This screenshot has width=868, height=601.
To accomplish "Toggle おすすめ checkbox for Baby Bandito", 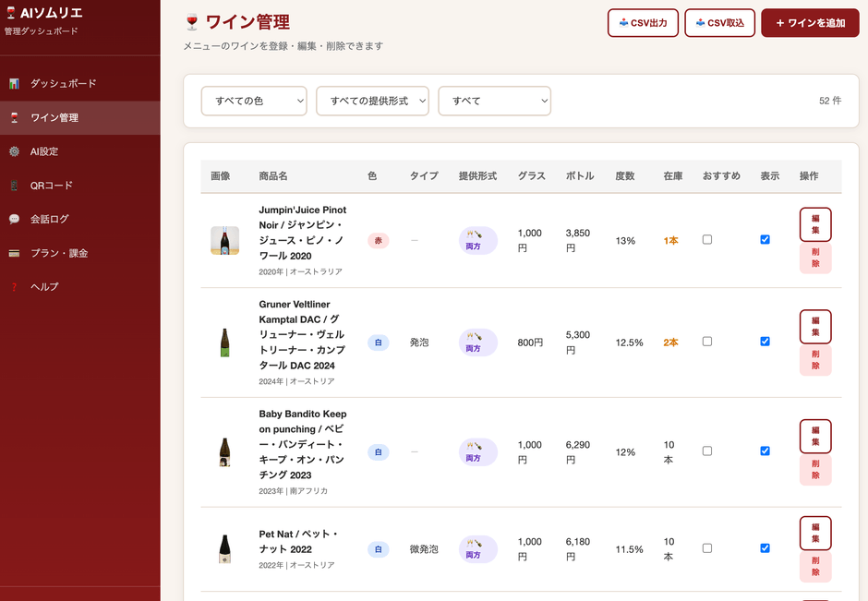I will point(707,451).
